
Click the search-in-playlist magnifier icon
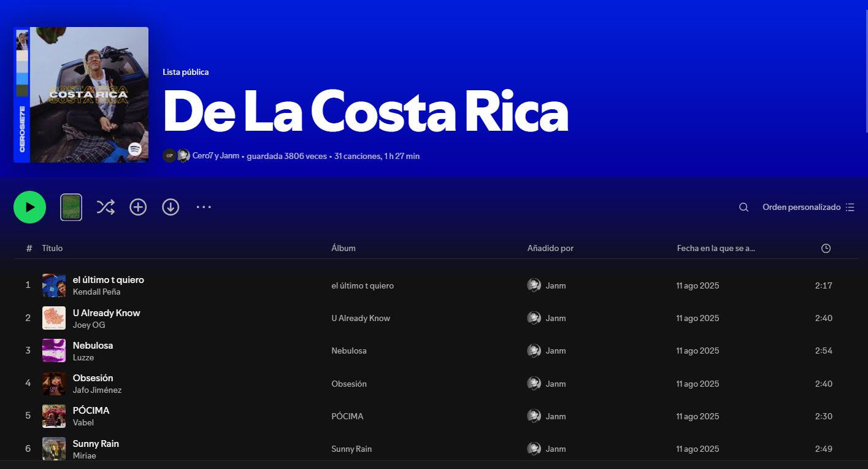(743, 207)
